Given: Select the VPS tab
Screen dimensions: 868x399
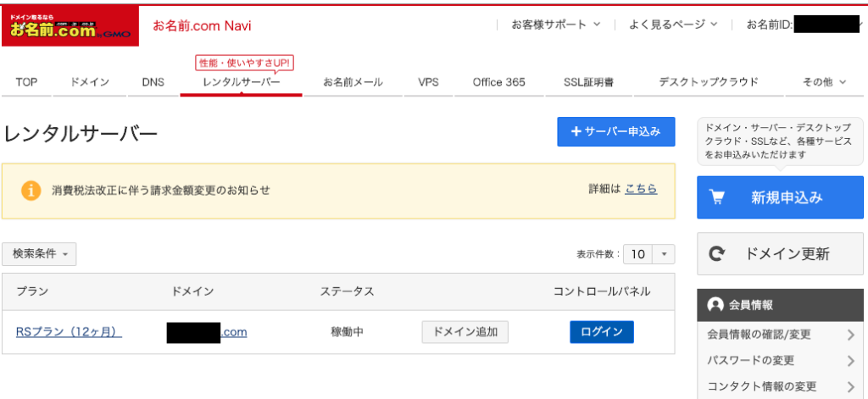Looking at the screenshot, I should click(x=428, y=82).
